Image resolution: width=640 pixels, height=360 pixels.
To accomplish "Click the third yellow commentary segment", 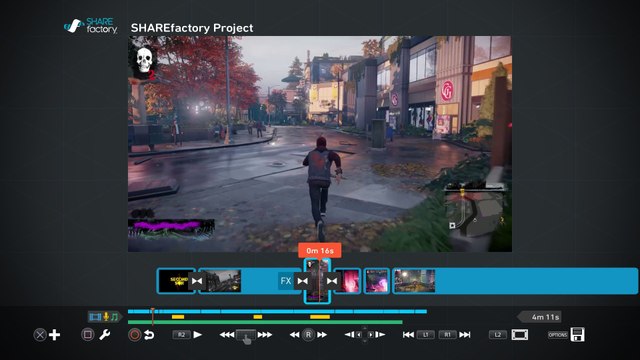I will click(x=320, y=317).
